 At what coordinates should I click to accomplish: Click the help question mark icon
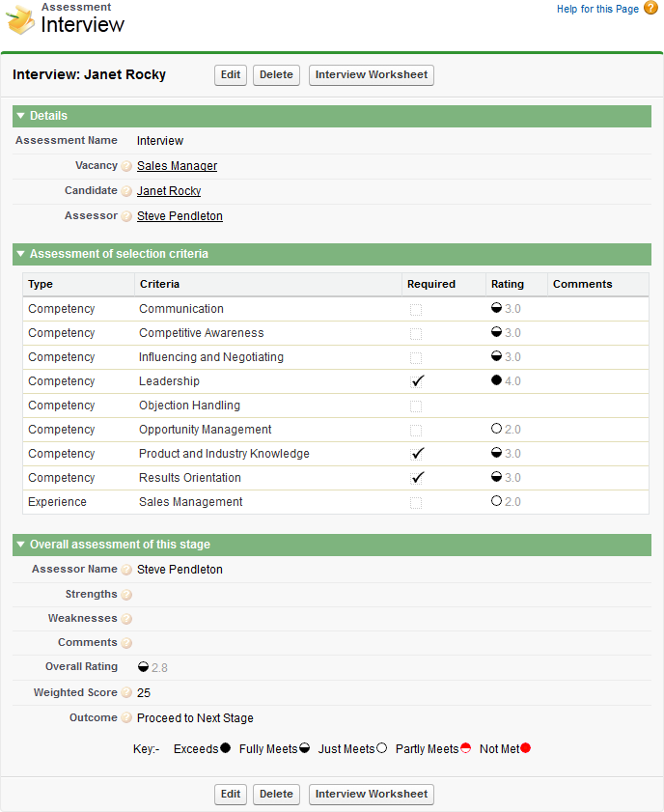tap(650, 9)
